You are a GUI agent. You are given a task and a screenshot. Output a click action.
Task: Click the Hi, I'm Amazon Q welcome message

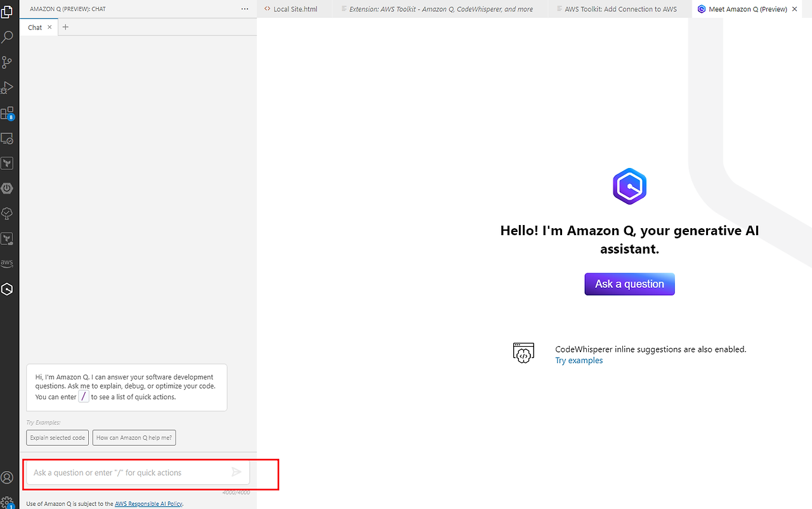coord(126,387)
